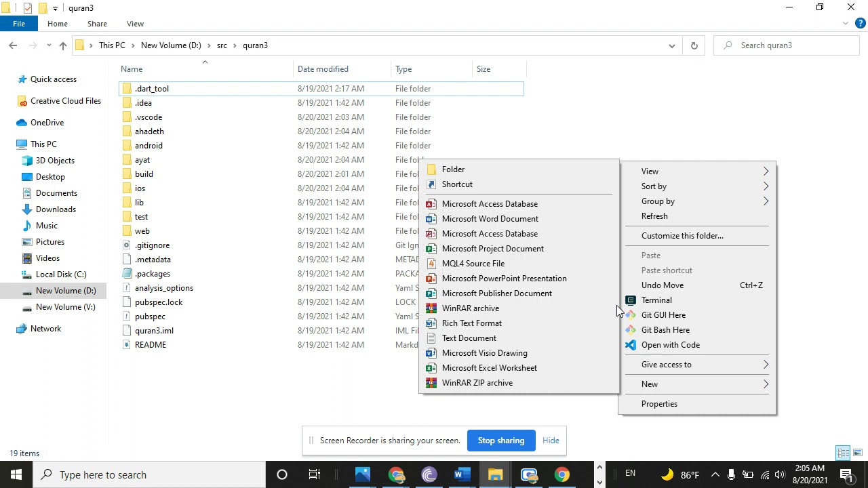Image resolution: width=868 pixels, height=488 pixels.
Task: Expand the View submenu arrow
Action: point(766,171)
